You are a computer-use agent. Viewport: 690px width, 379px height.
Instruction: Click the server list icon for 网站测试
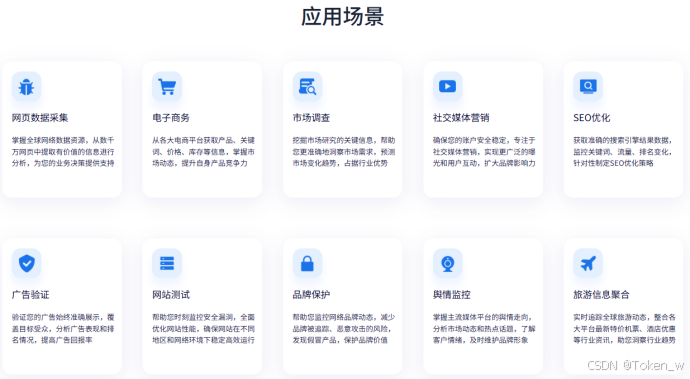pyautogui.click(x=167, y=263)
